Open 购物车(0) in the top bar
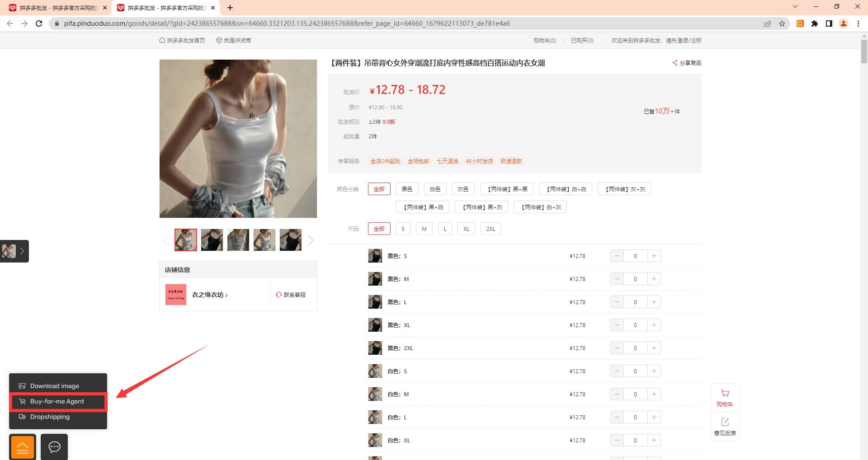Image resolution: width=868 pixels, height=460 pixels. click(545, 40)
